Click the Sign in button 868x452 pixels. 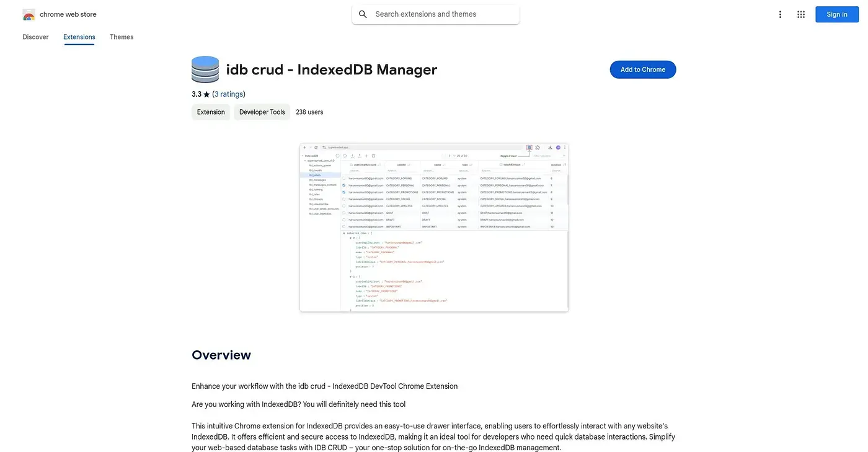837,14
